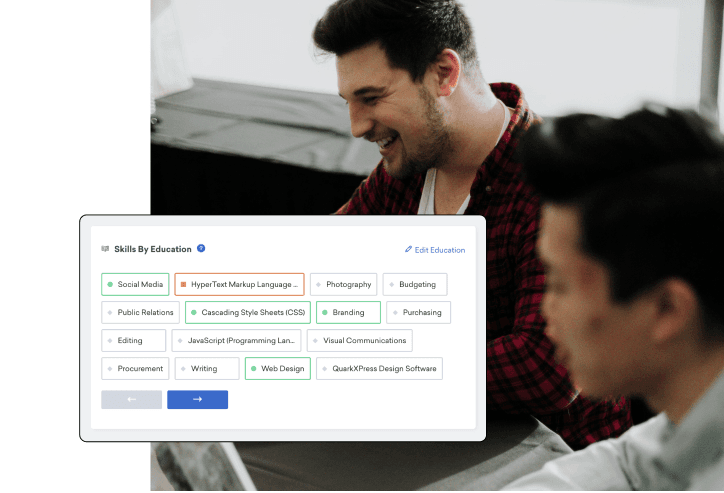Select the Photography skill chip

tap(343, 285)
